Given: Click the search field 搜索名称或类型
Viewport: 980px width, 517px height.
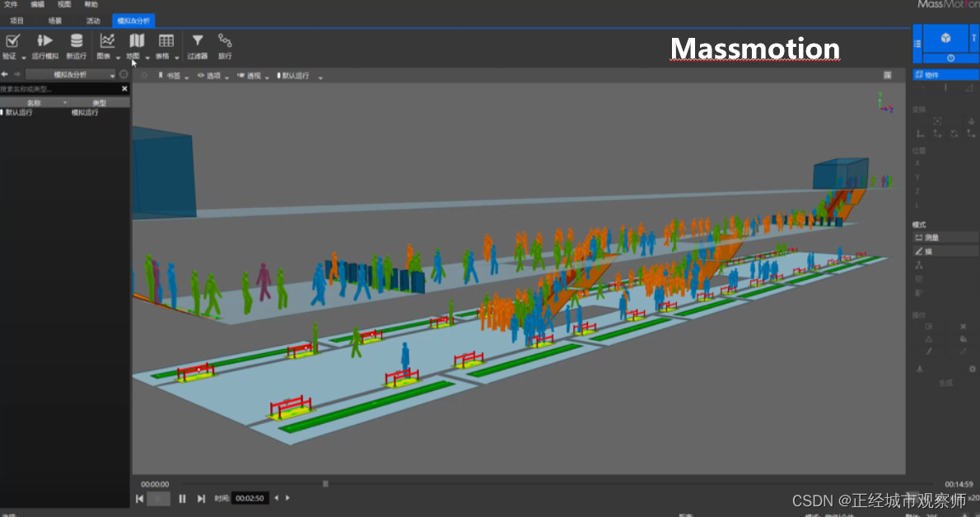Looking at the screenshot, I should click(x=59, y=89).
